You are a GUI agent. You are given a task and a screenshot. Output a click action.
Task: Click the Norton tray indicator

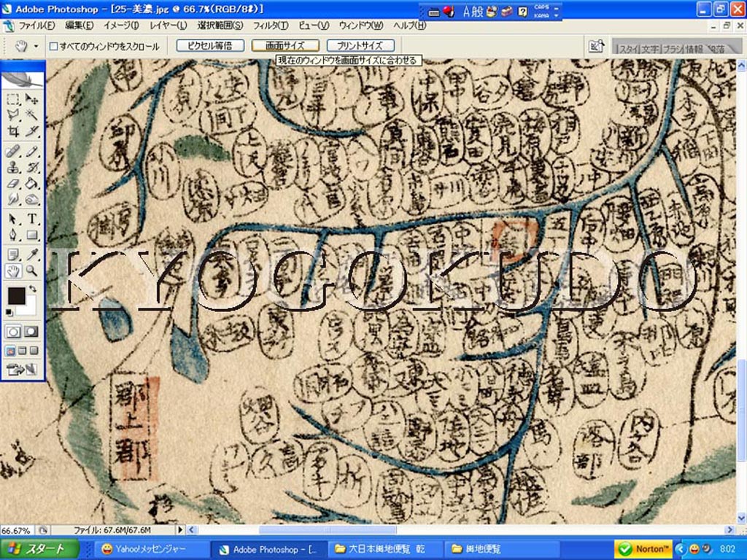(x=644, y=549)
